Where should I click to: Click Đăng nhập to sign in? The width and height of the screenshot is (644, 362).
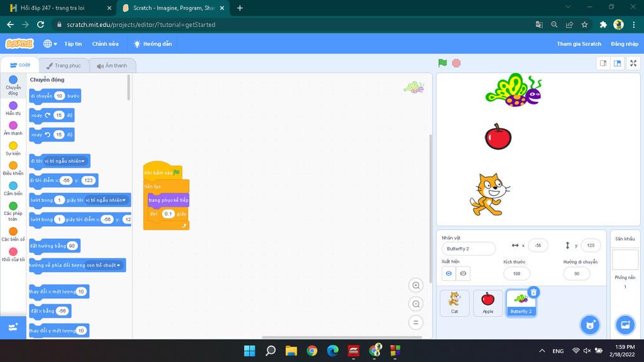[x=625, y=43]
